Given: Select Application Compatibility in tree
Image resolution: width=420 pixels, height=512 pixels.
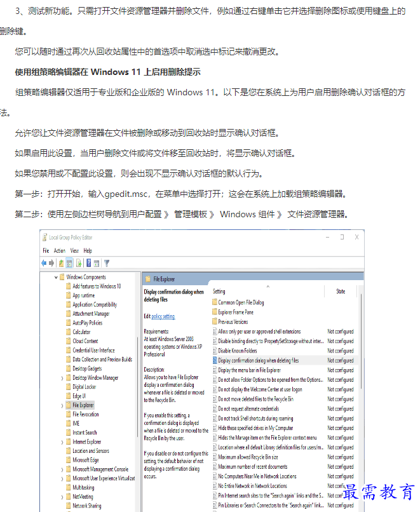Looking at the screenshot, I should 95,304.
